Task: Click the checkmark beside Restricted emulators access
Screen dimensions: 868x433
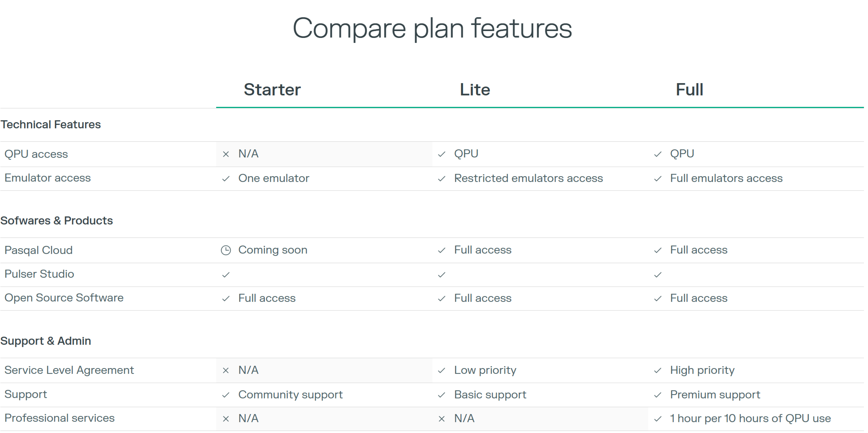Action: click(x=441, y=179)
